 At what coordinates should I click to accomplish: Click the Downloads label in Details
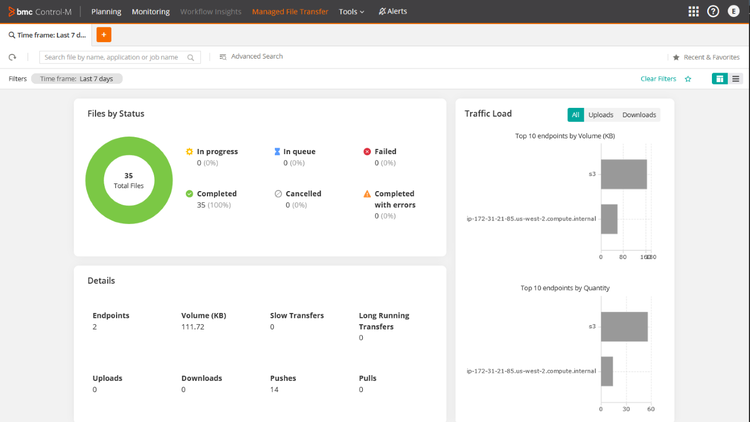(202, 378)
